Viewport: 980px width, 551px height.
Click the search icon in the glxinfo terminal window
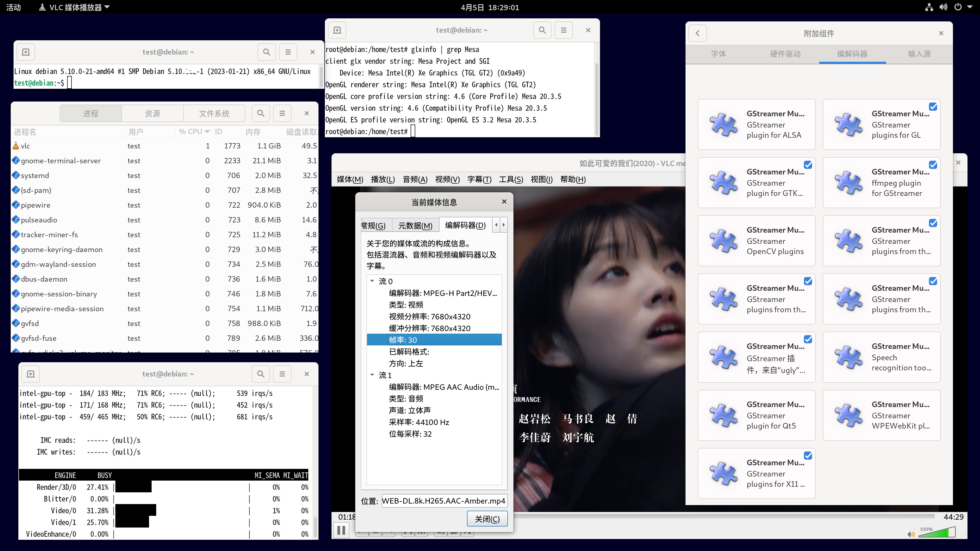[x=542, y=30]
